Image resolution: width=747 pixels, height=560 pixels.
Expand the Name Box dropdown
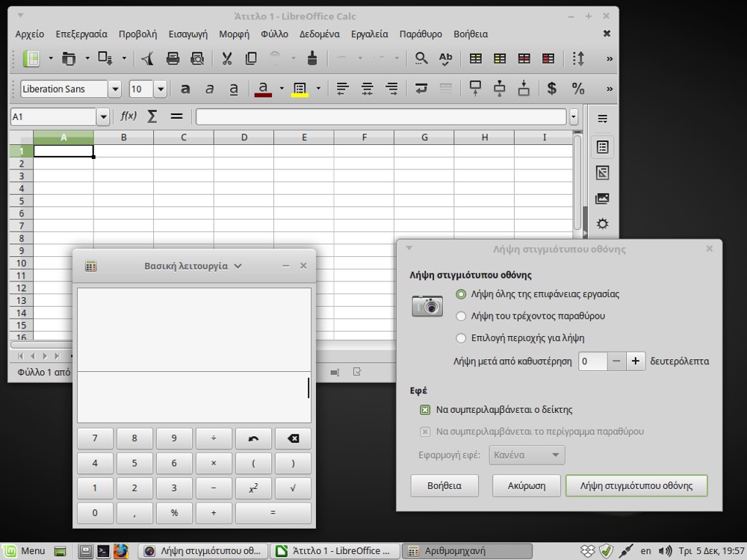coord(103,116)
